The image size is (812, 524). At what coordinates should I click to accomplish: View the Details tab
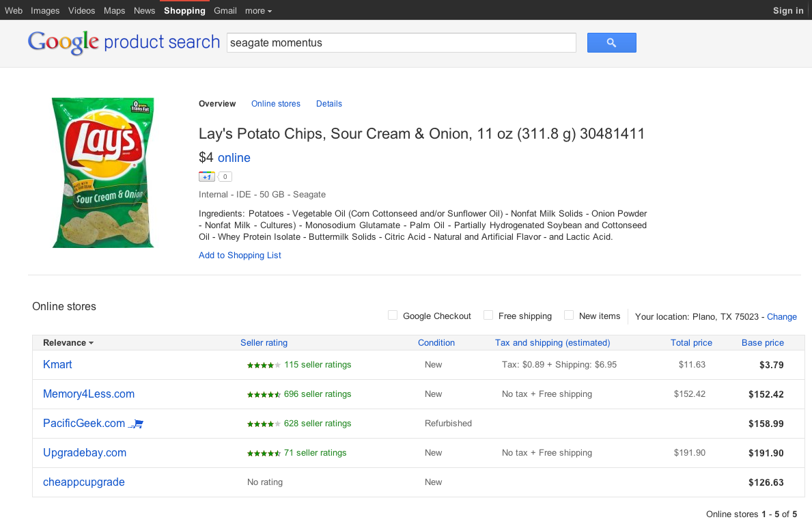[x=329, y=104]
